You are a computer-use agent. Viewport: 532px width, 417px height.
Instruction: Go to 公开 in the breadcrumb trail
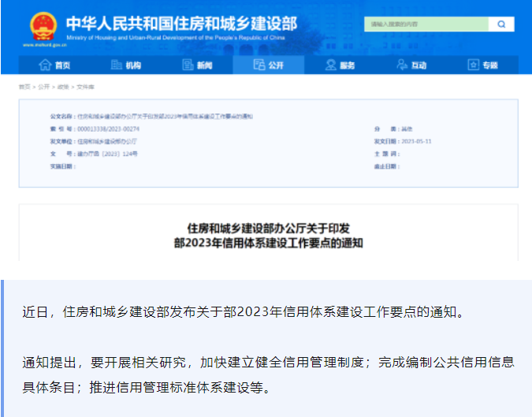(43, 87)
